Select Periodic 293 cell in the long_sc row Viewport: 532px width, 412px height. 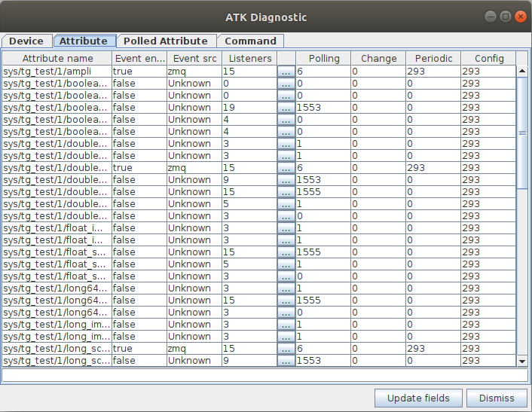(433, 349)
